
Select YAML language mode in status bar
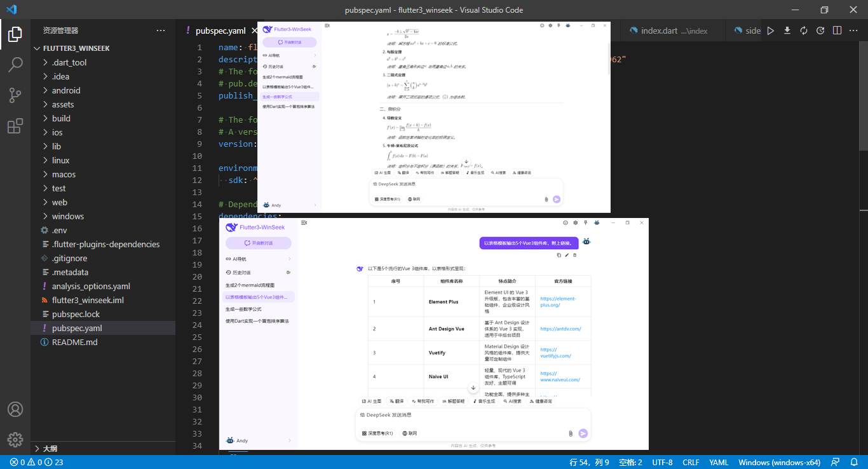(x=719, y=462)
